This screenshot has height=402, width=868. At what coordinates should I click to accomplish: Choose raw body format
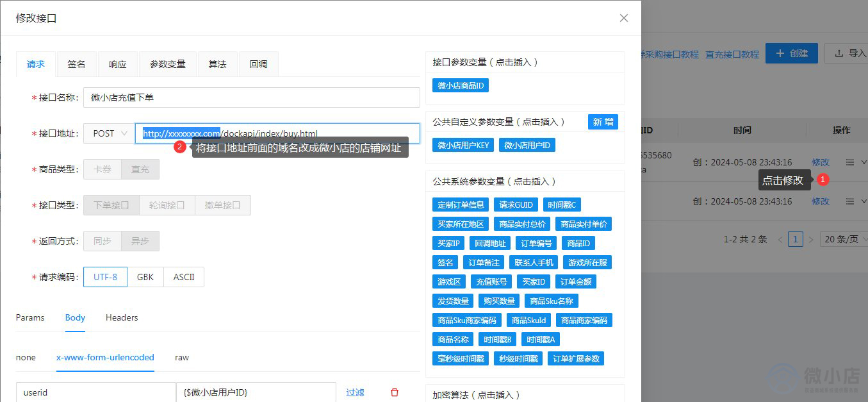182,357
